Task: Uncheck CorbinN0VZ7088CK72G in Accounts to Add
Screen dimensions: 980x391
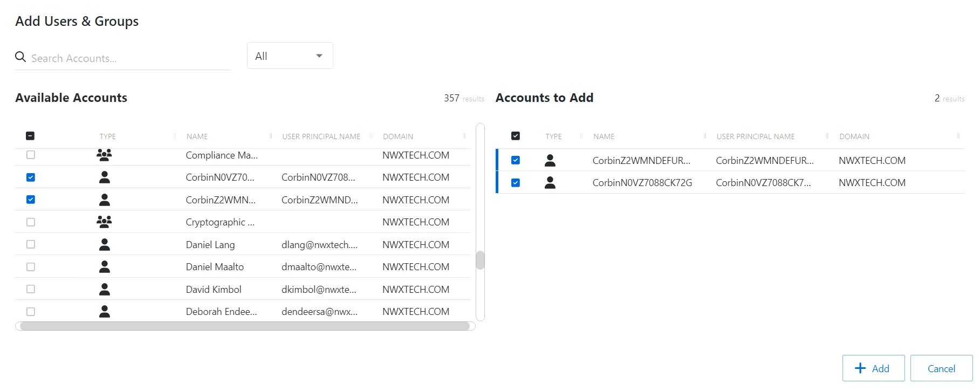Action: 516,182
